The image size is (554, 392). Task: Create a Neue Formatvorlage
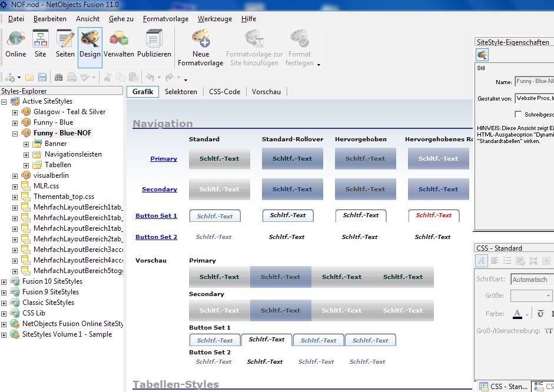tap(201, 47)
